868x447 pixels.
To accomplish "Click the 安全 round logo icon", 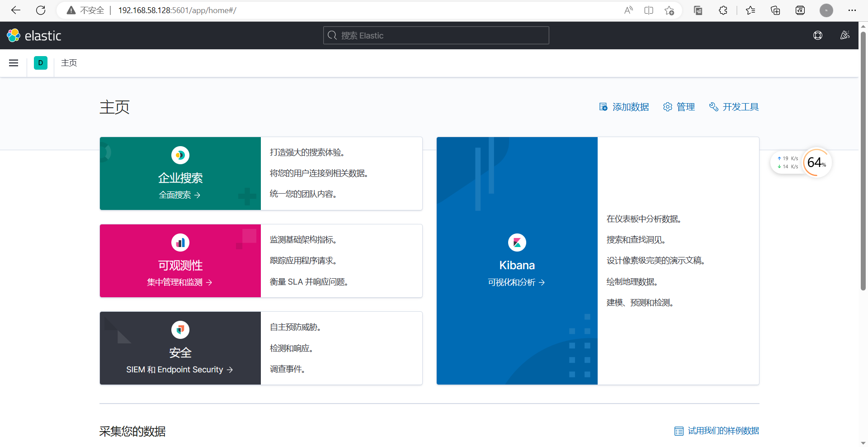I will (x=180, y=330).
